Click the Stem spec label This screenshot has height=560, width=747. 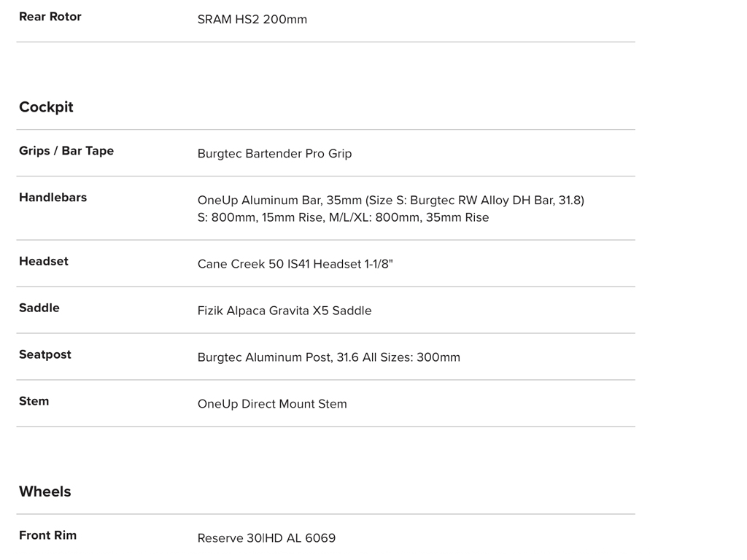coord(34,402)
